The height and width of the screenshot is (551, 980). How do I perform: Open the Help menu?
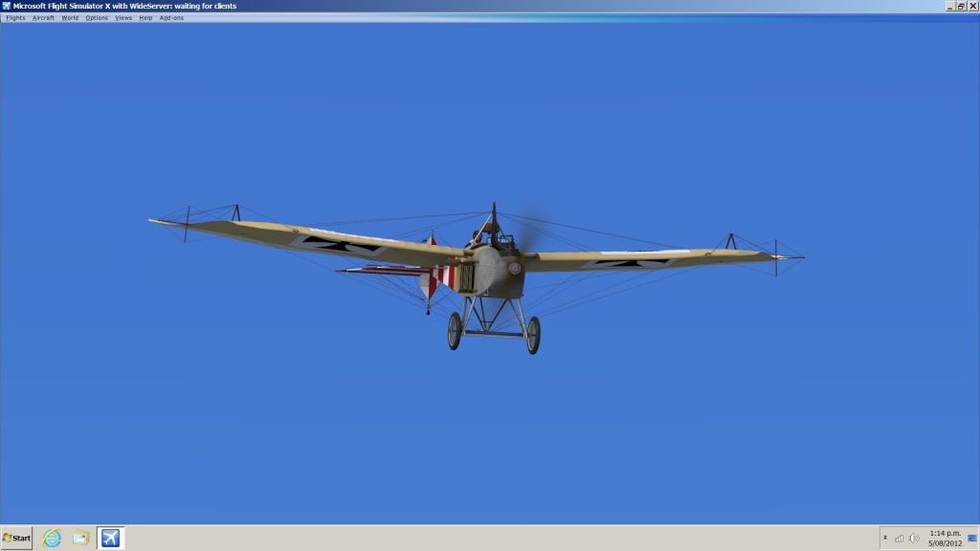[x=145, y=18]
